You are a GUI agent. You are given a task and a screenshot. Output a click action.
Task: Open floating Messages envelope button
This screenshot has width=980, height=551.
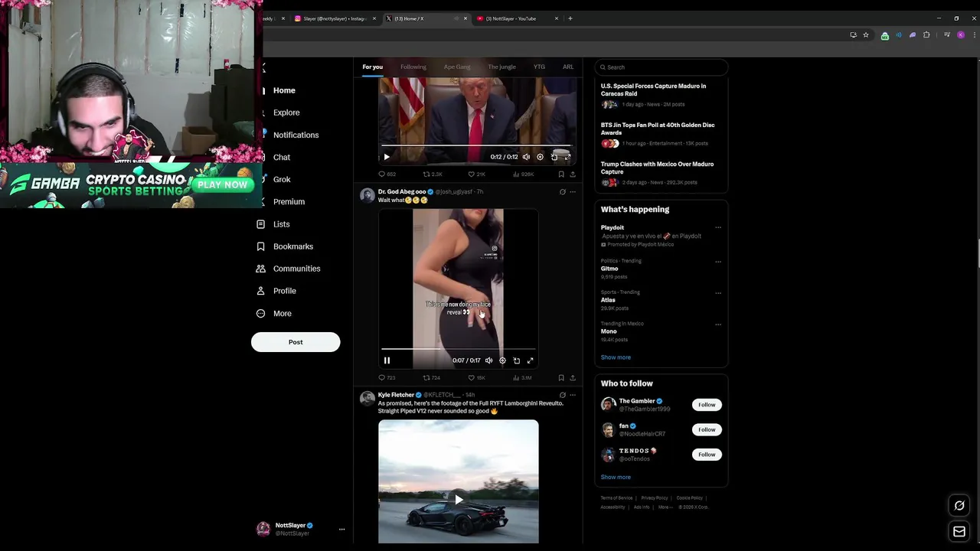pos(959,531)
